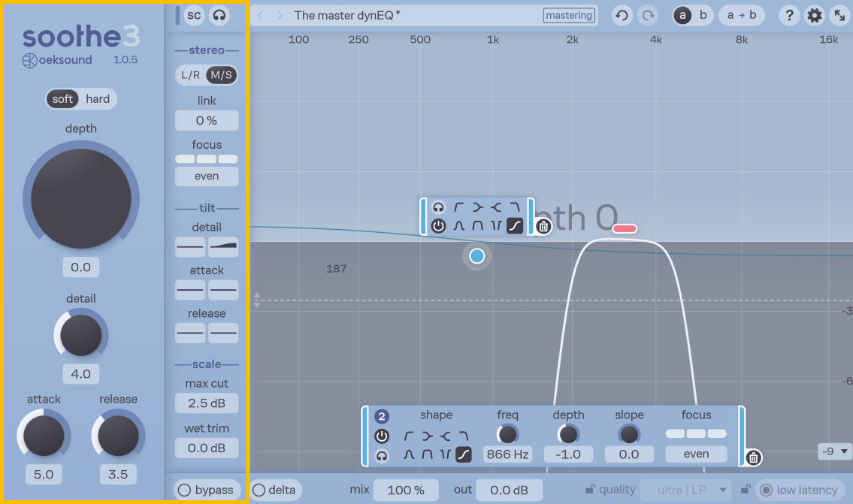Click the attack knob
Viewport: 853px width, 504px height.
pyautogui.click(x=44, y=436)
